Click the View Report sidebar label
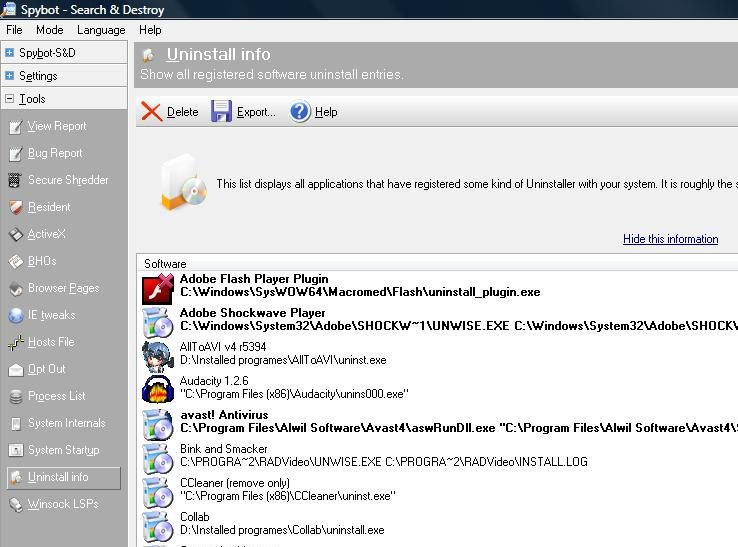This screenshot has height=547, width=738. [57, 126]
